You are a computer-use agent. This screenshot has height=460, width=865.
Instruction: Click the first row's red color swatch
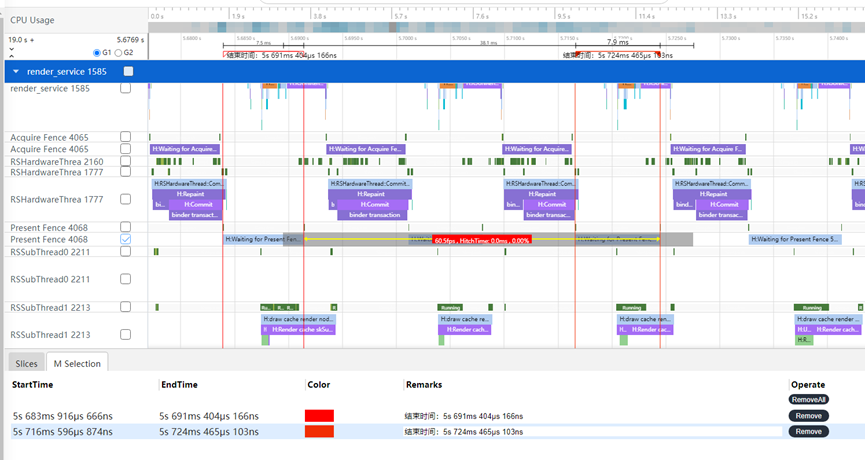point(320,415)
